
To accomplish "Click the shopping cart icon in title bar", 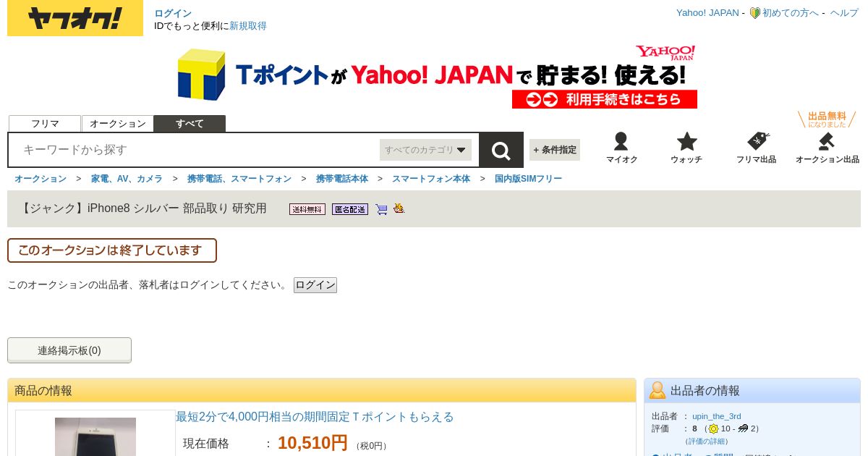I will tap(381, 209).
